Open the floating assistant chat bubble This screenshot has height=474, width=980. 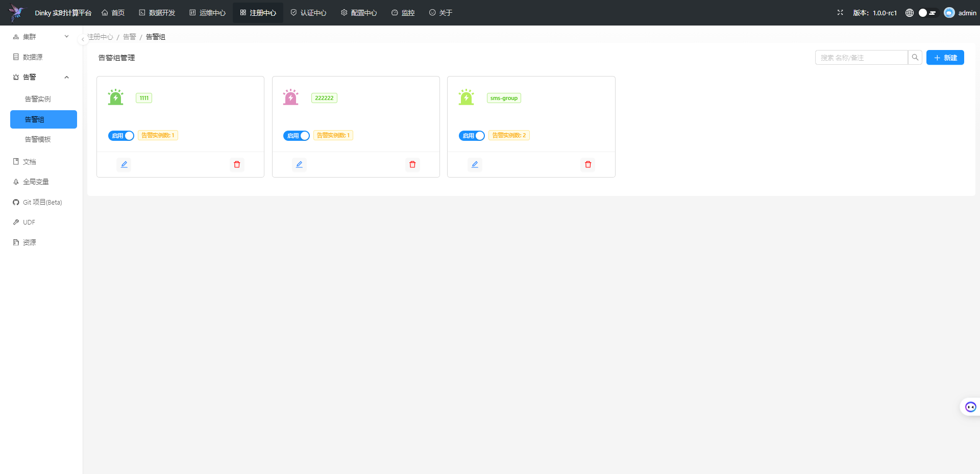click(x=970, y=407)
